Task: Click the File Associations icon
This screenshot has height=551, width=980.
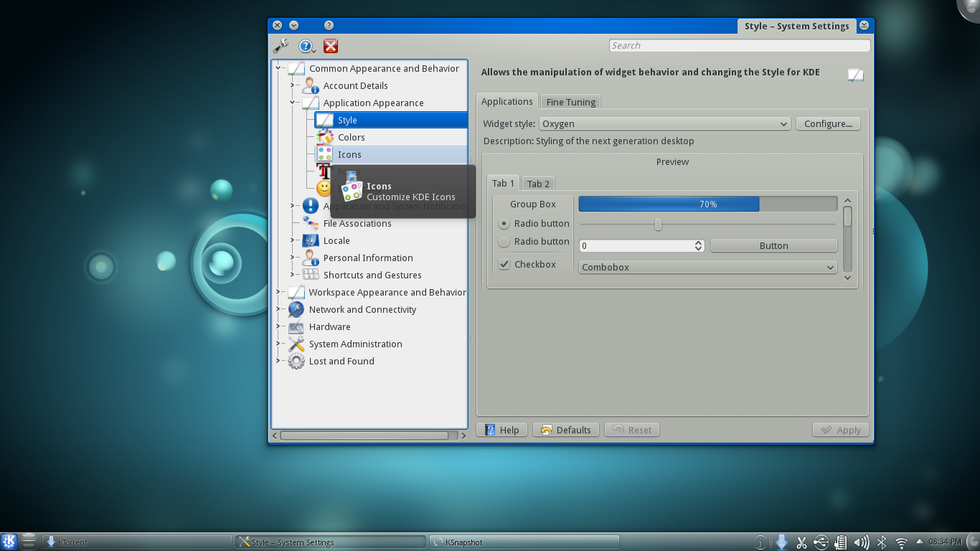Action: tap(311, 223)
